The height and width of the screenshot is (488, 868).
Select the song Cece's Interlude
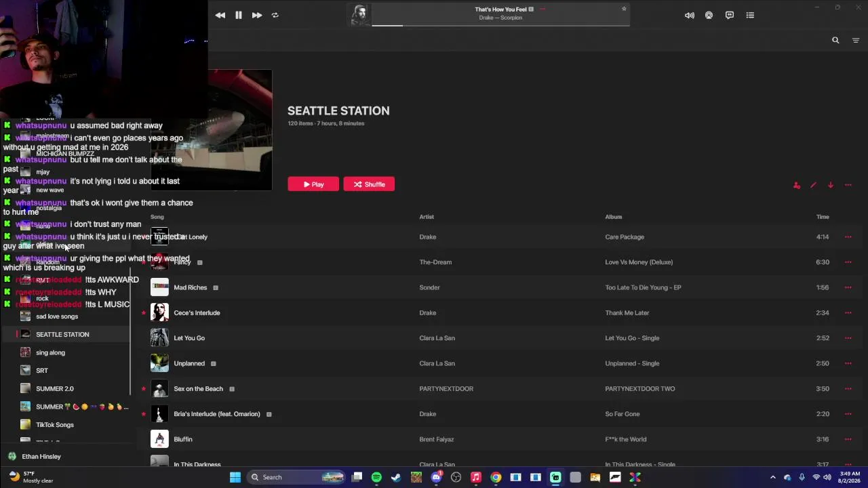pyautogui.click(x=197, y=313)
